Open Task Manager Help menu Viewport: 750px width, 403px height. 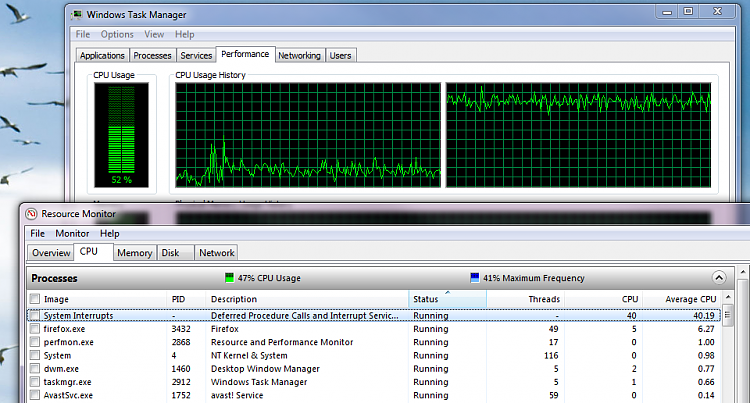pos(184,34)
